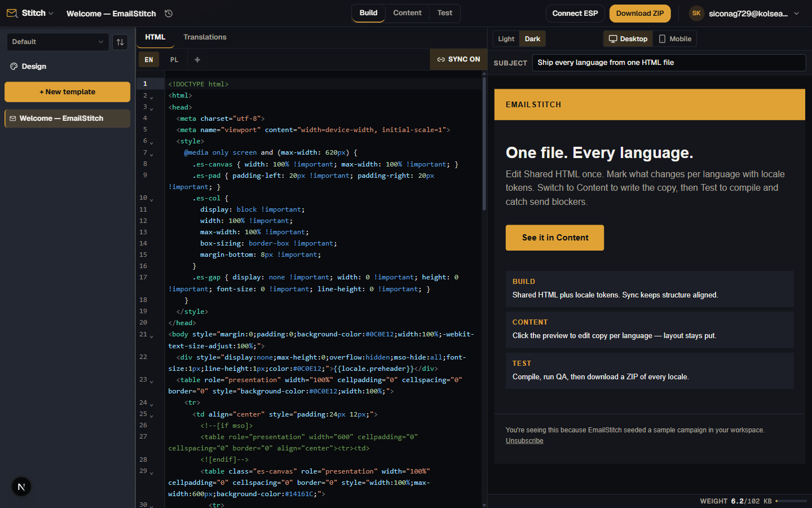
Task: Click the Design section label
Action: (x=34, y=67)
